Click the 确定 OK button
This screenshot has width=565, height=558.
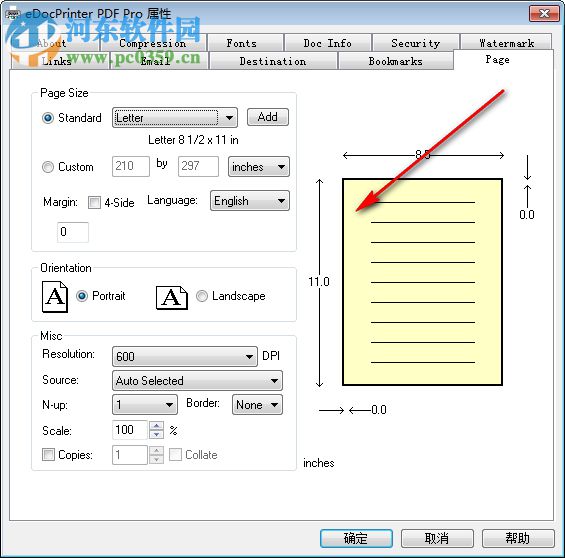click(356, 539)
